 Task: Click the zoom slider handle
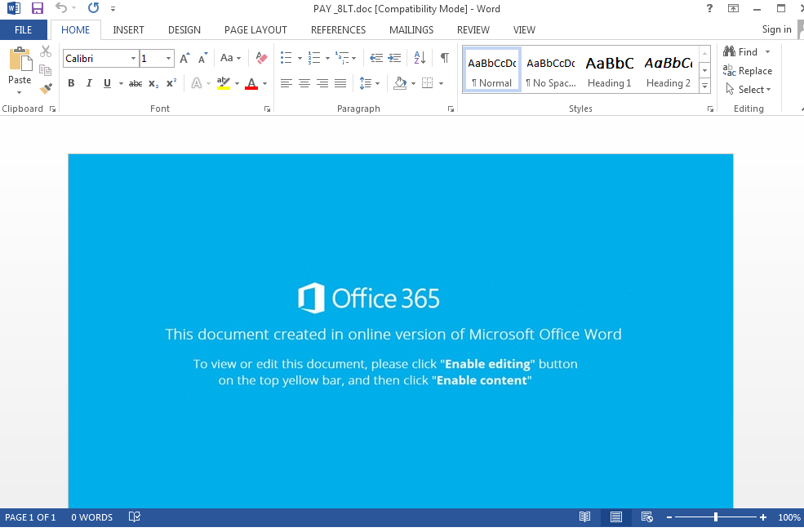tap(715, 517)
